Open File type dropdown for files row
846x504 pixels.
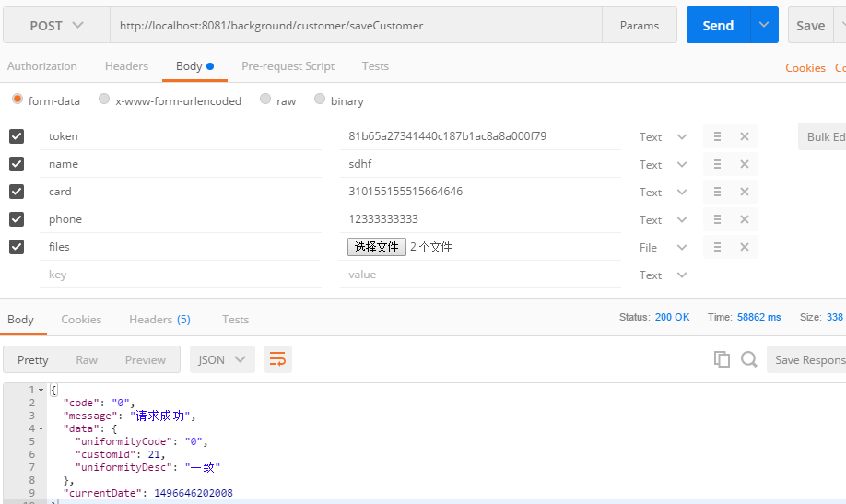pyautogui.click(x=681, y=247)
